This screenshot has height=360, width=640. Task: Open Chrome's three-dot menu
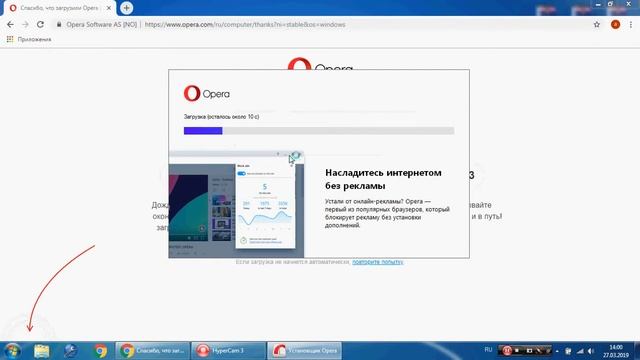click(x=631, y=24)
